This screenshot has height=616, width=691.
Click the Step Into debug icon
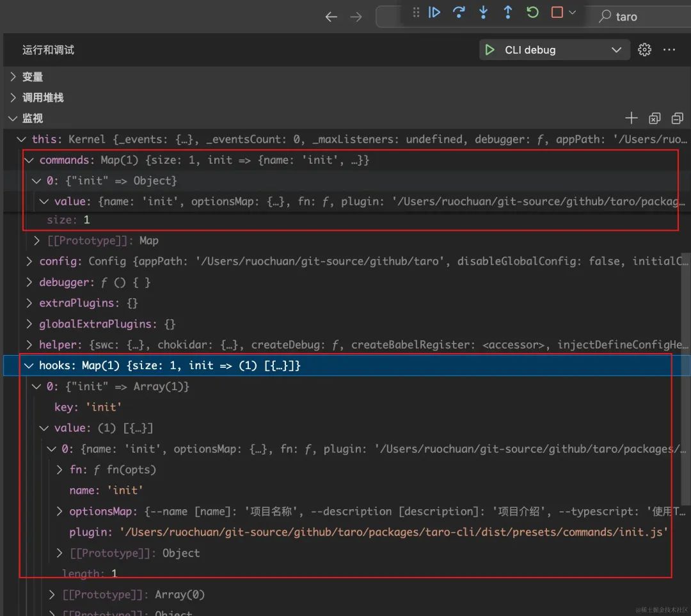click(x=484, y=12)
